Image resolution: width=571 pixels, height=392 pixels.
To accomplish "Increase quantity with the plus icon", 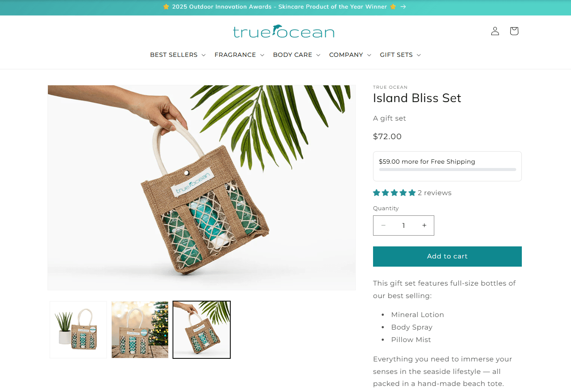I will point(424,225).
